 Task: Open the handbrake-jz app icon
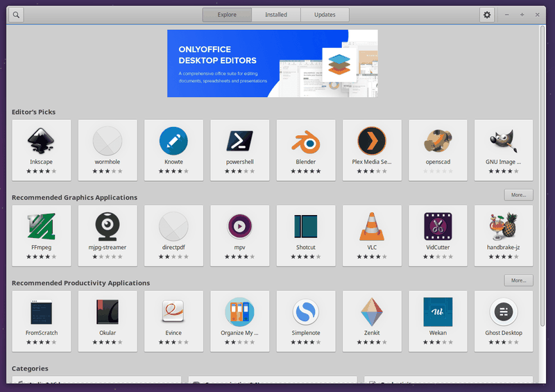pos(504,226)
